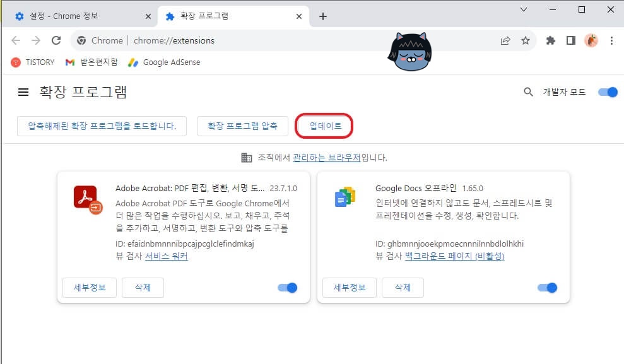Open the profile avatar icon

pos(592,40)
